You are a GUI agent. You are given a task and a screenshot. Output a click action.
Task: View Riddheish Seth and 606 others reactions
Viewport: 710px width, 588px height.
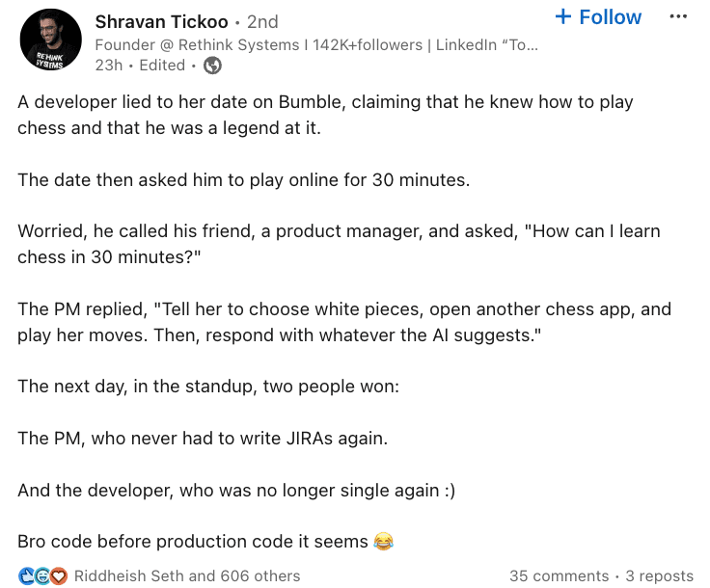tap(187, 575)
